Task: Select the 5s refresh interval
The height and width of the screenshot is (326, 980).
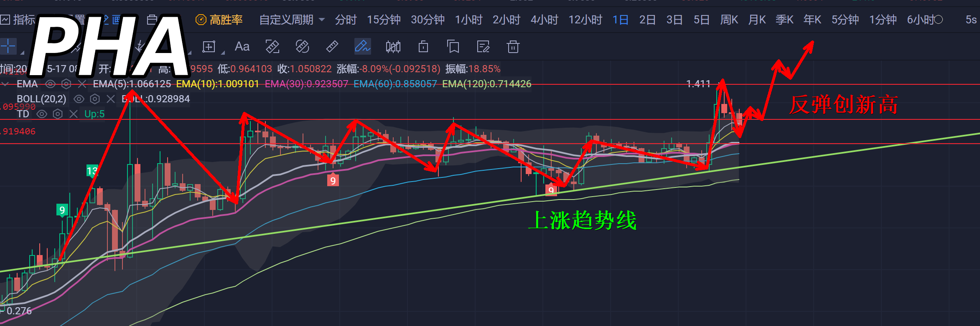Action: (x=971, y=20)
